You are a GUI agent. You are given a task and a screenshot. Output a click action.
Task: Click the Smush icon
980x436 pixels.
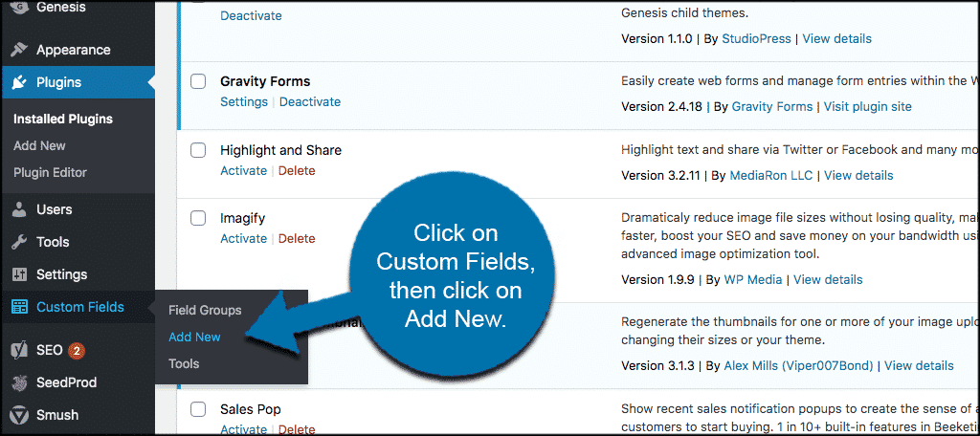20,415
